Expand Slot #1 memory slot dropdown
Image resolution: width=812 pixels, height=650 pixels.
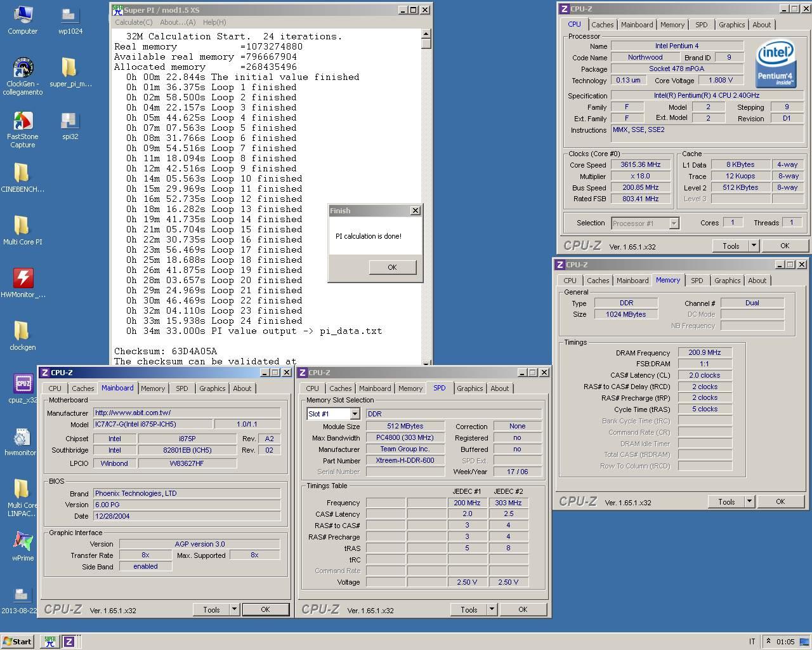355,414
